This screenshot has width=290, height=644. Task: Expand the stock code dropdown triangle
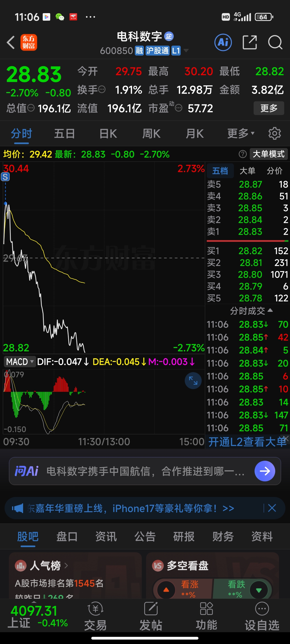click(x=186, y=50)
